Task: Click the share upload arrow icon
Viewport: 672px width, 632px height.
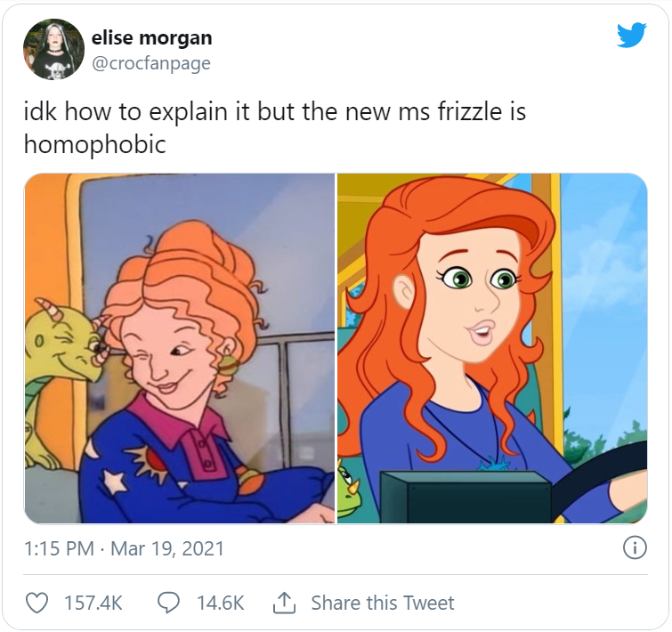Action: [x=284, y=603]
